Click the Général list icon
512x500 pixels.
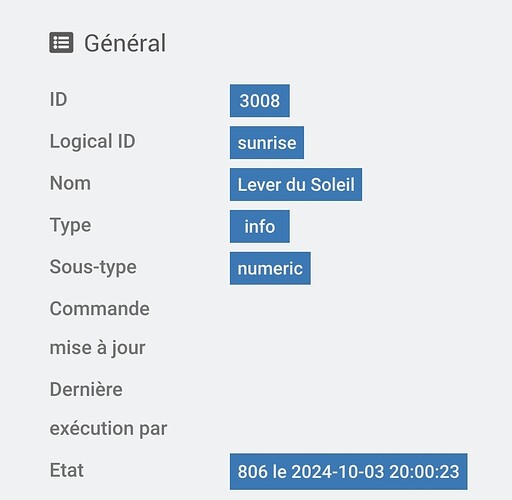coord(61,42)
